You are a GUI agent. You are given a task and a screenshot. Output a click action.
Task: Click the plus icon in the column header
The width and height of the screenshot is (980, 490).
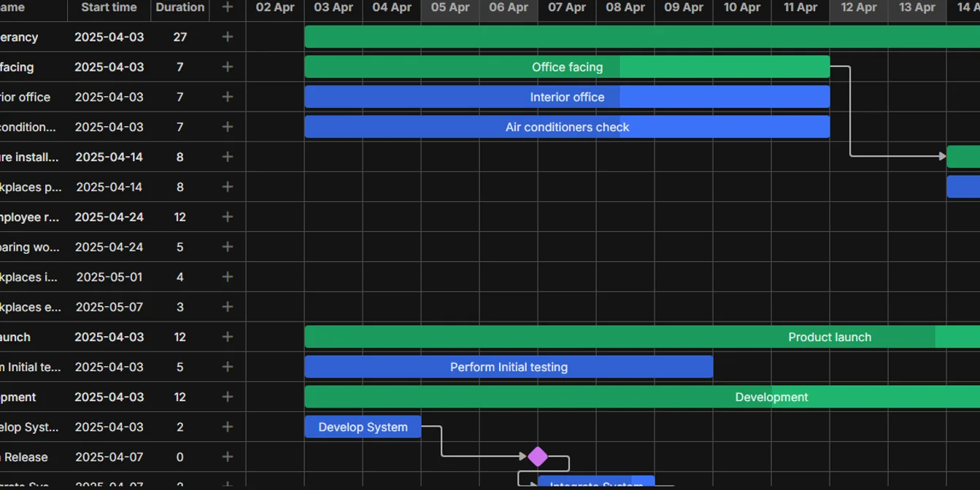tap(228, 7)
